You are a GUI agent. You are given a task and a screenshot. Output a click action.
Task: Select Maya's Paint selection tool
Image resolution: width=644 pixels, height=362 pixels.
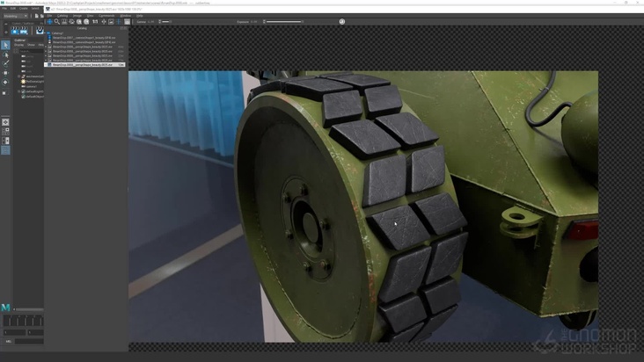point(5,64)
